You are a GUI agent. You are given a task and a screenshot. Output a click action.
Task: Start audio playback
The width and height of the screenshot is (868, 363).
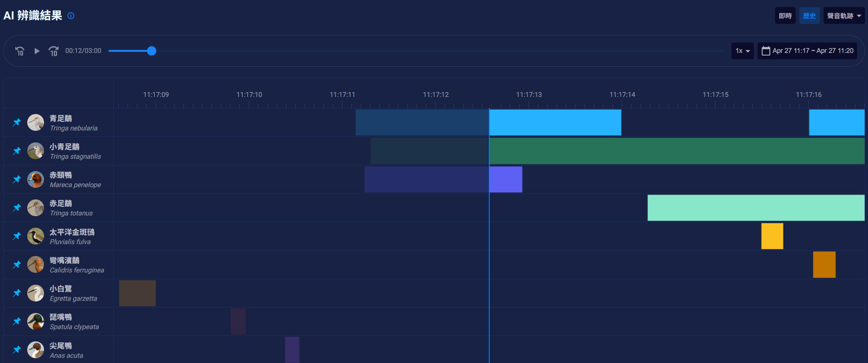(x=37, y=51)
